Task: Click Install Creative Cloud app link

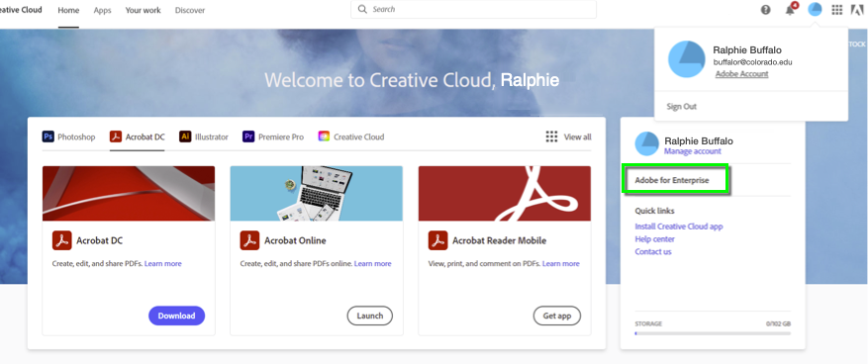Action: point(679,227)
